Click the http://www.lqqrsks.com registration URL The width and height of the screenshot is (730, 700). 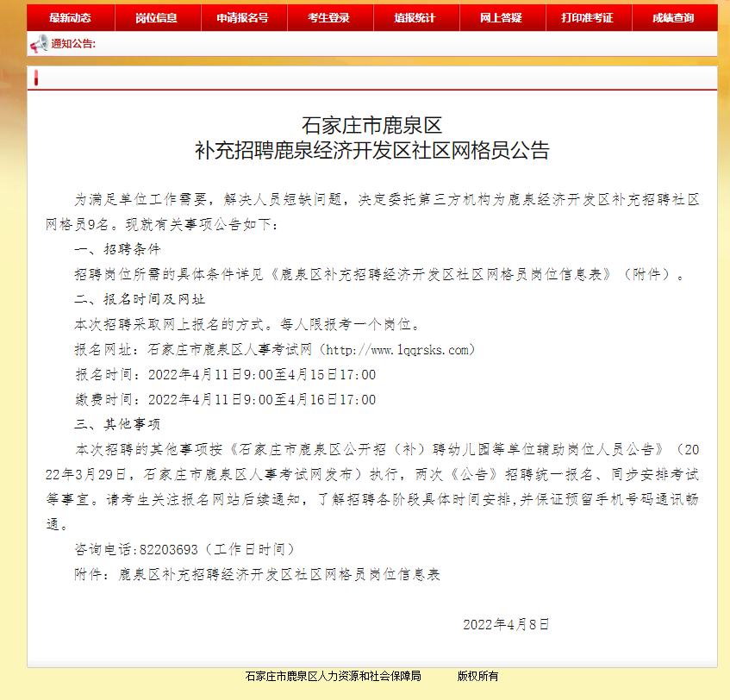pos(397,350)
